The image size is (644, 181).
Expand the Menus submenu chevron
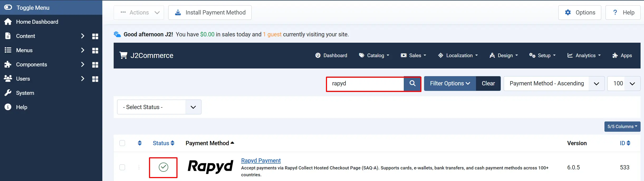[x=83, y=50]
